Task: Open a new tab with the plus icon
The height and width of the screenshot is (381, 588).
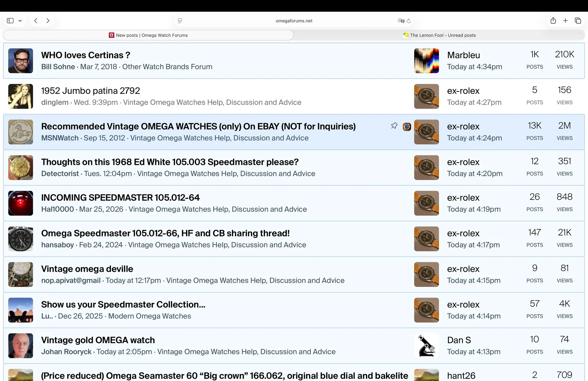Action: coord(565,20)
